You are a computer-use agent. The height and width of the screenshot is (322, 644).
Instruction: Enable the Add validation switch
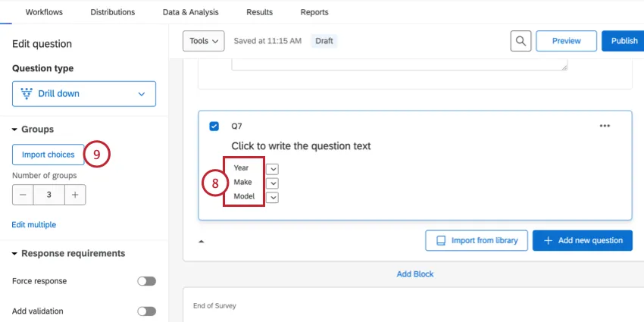tap(146, 311)
